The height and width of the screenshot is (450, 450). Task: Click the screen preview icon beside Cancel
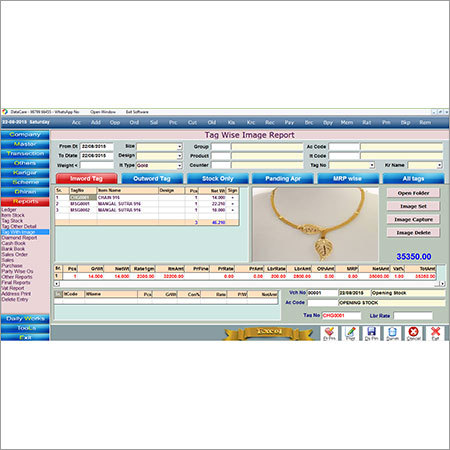coord(392,333)
